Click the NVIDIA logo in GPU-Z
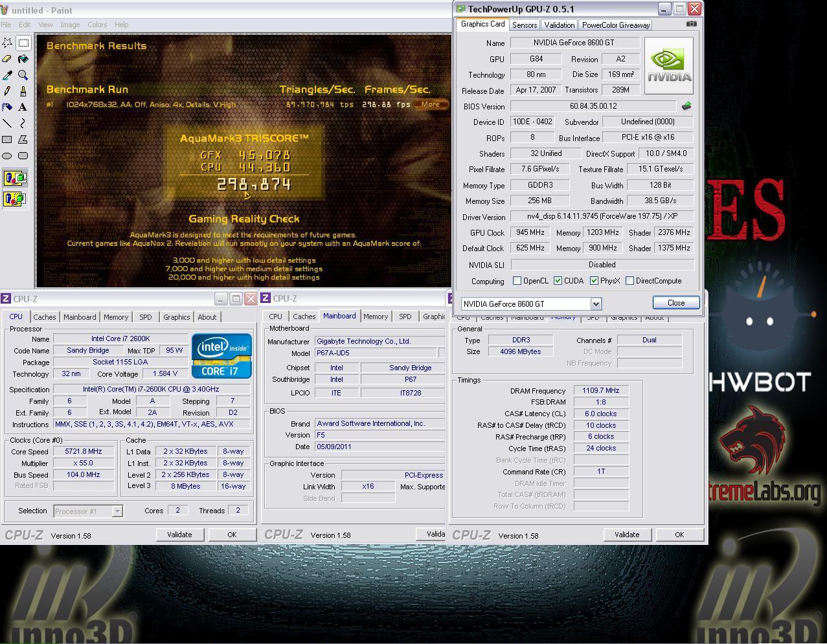Viewport: 827px width, 644px height. point(669,66)
